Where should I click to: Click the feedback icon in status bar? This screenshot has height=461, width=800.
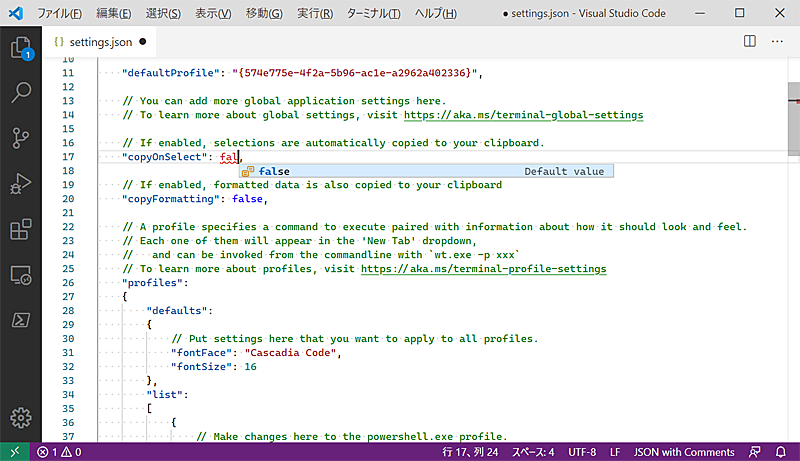(x=757, y=452)
